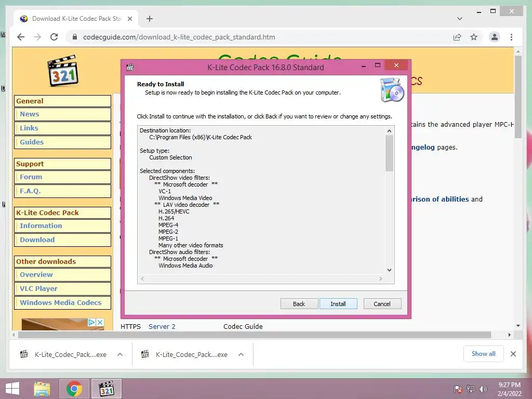Click the Codec Guide 321 clapperboard logo
Image resolution: width=532 pixels, height=399 pixels.
pos(63,70)
